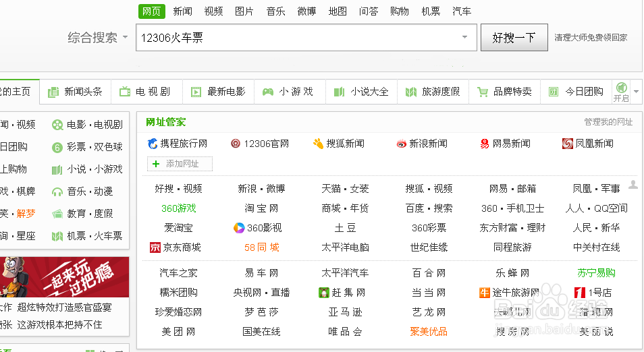The width and height of the screenshot is (644, 352).
Task: Click the green plus add-site icon
Action: [x=156, y=164]
